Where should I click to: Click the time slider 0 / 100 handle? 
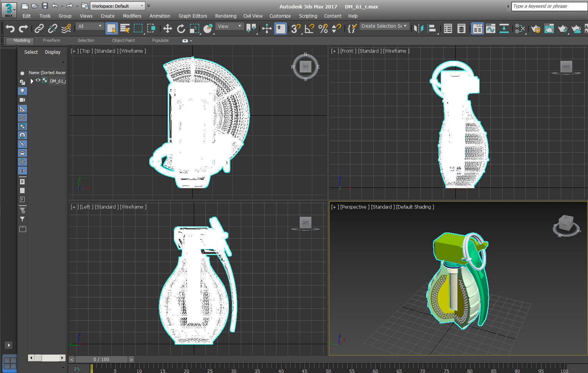coord(101,360)
